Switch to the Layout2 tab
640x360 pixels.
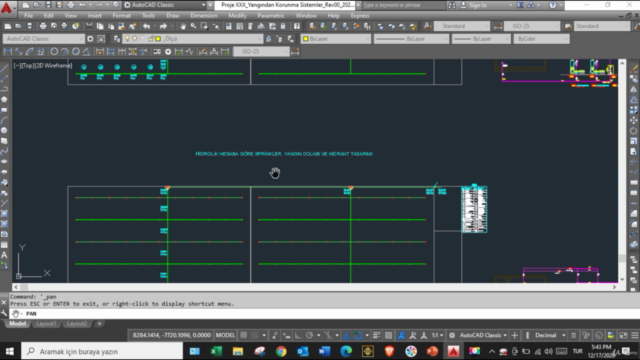pos(77,324)
